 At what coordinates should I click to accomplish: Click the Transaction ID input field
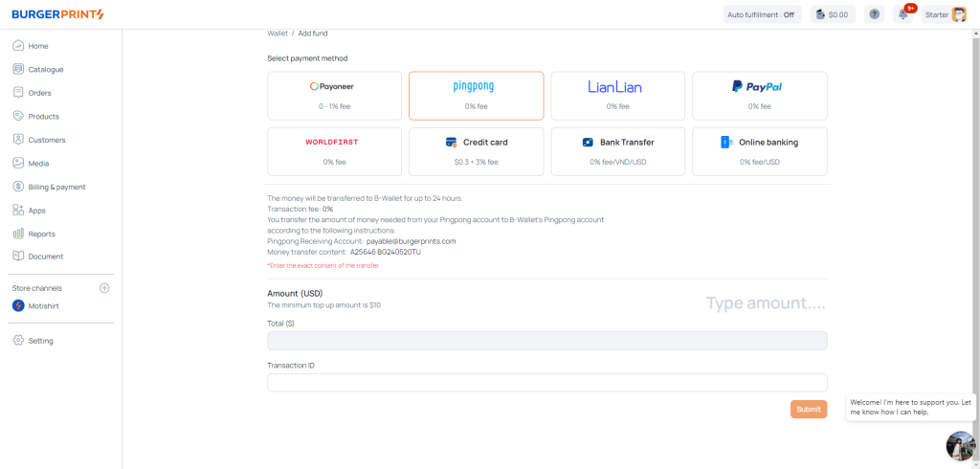(x=546, y=383)
